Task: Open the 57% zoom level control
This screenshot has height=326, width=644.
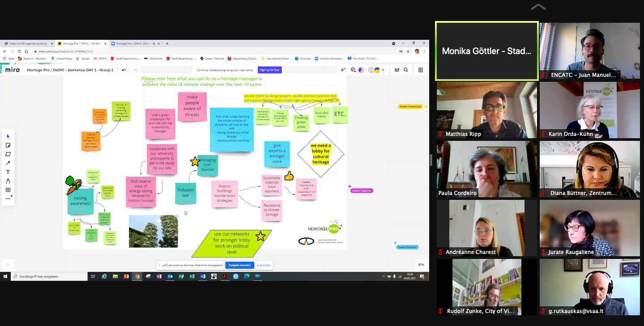Action: click(x=421, y=264)
